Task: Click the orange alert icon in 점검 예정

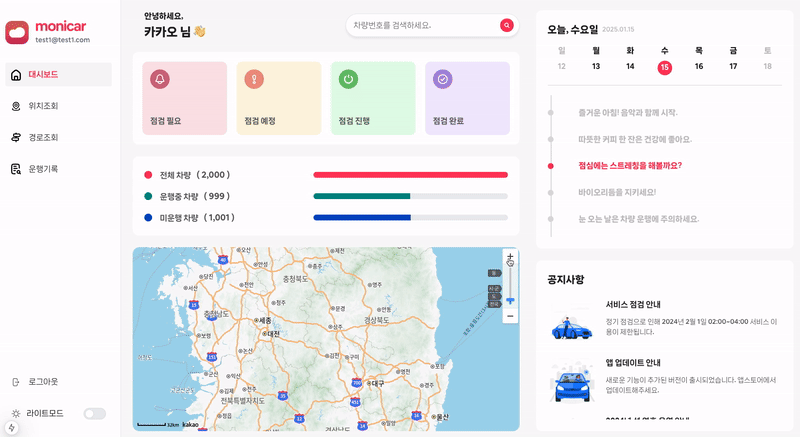Action: (254, 79)
